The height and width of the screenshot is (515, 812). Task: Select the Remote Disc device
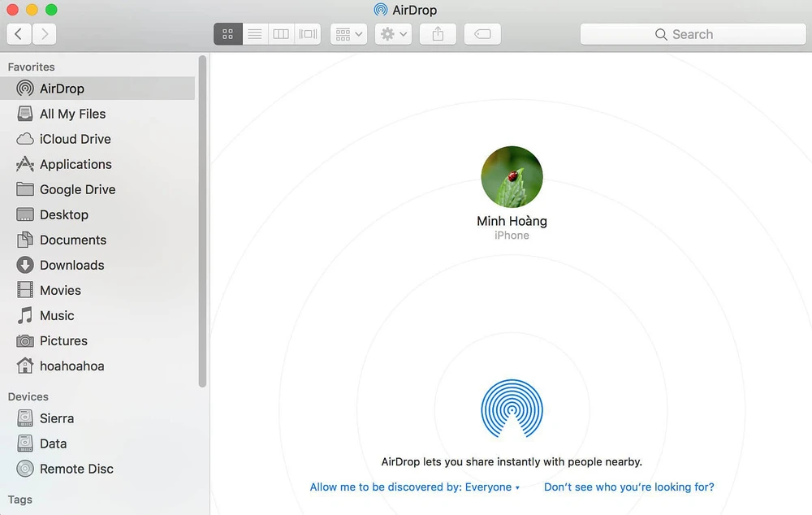(x=76, y=469)
